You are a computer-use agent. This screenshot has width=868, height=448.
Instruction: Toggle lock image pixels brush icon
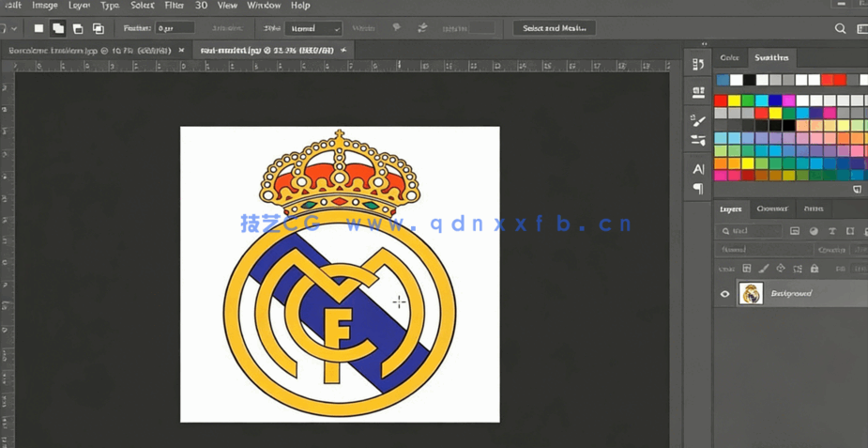pos(764,269)
